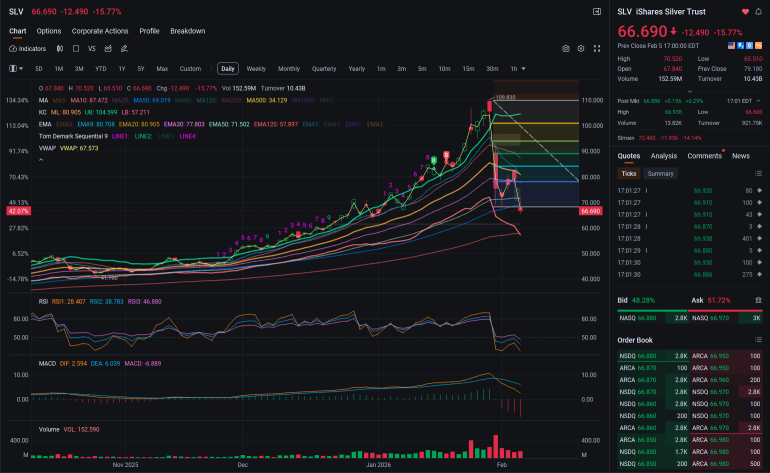This screenshot has height=473, width=770.
Task: Open the Breakdown tab
Action: (188, 31)
